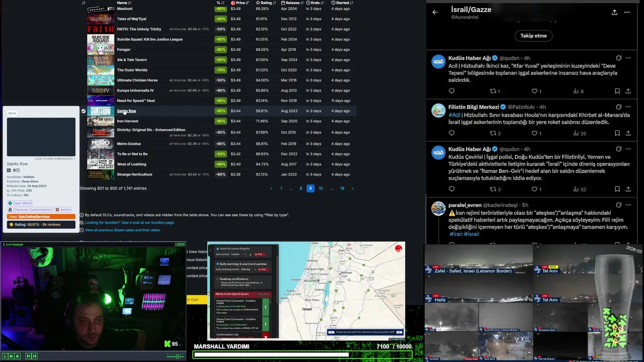Open Grok icon on Filistin Bilgi Merkezi tweet

[x=618, y=107]
